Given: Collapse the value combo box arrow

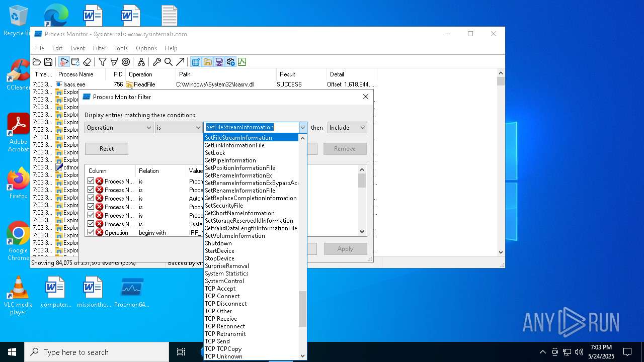Looking at the screenshot, I should [x=303, y=128].
